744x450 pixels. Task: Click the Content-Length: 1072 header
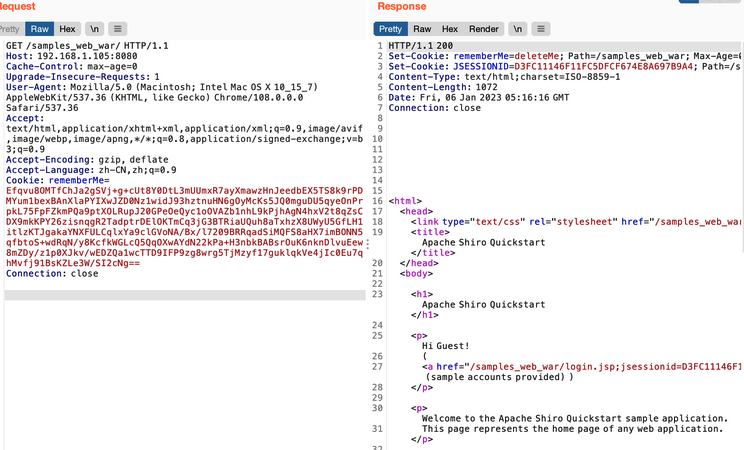pyautogui.click(x=443, y=87)
